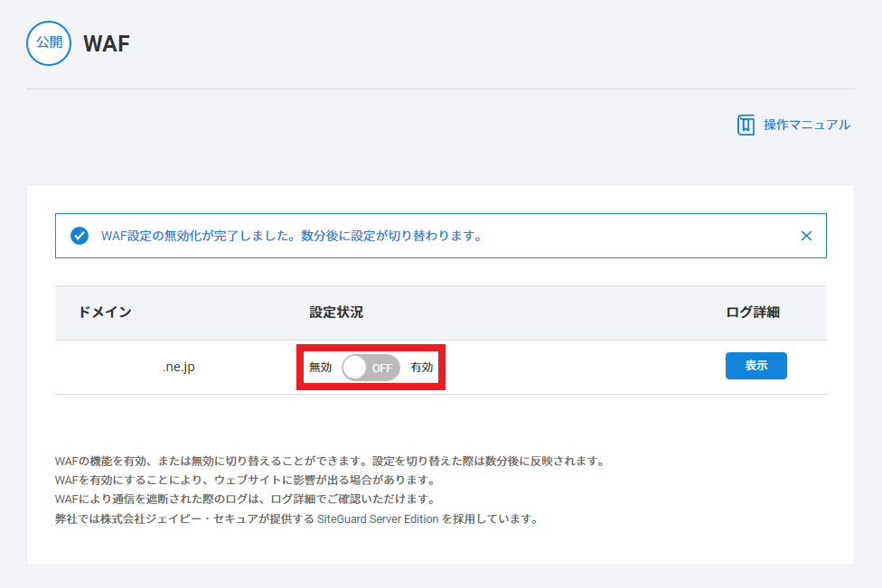
Task: Click the warning line about ウェブサイトに影響
Action: [x=258, y=480]
